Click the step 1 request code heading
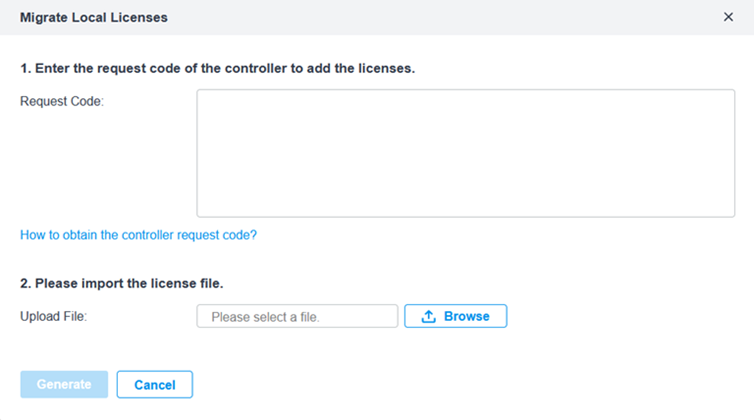Image resolution: width=754 pixels, height=420 pixels. 217,68
